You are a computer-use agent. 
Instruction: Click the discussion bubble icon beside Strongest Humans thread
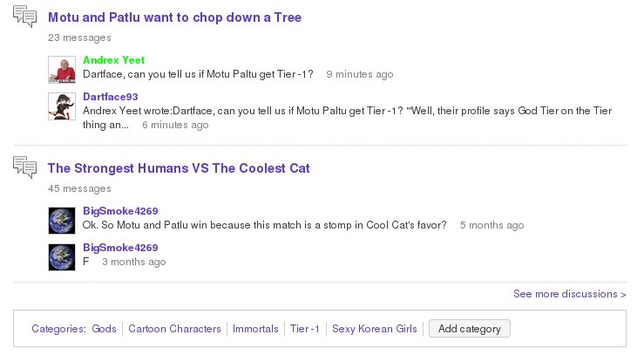[x=25, y=168]
